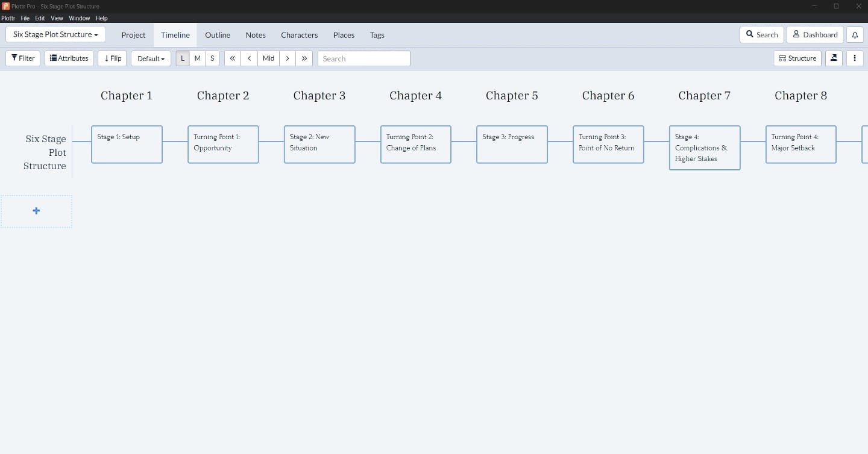Jump to the timeline midpoint with Mid
Image resolution: width=868 pixels, height=454 pixels.
click(268, 58)
